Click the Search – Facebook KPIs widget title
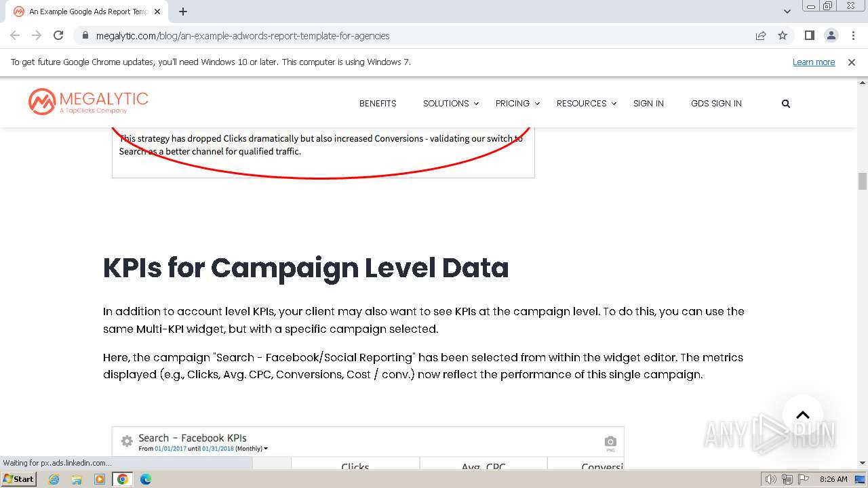This screenshot has height=488, width=868. 193,438
